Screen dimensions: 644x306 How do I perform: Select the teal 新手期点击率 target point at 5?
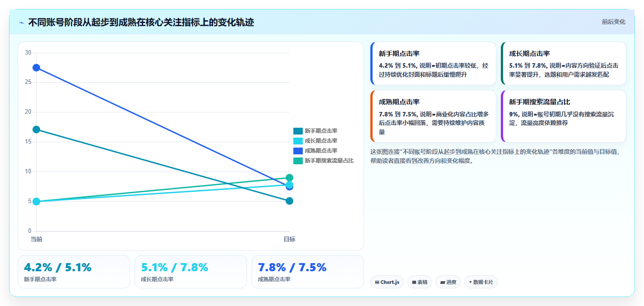289,201
